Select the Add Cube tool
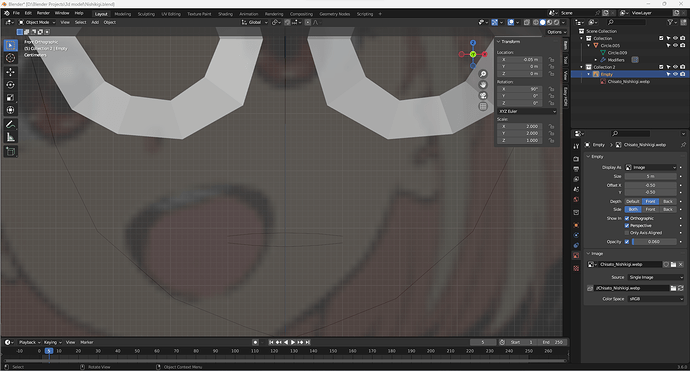 click(11, 152)
